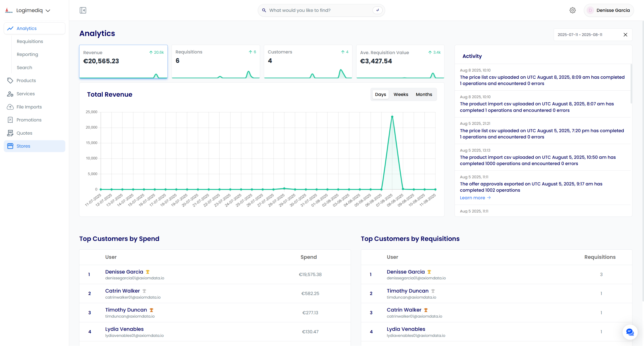Screen dimensions: 644x346
Task: Switch chart to Months view
Action: click(x=424, y=94)
